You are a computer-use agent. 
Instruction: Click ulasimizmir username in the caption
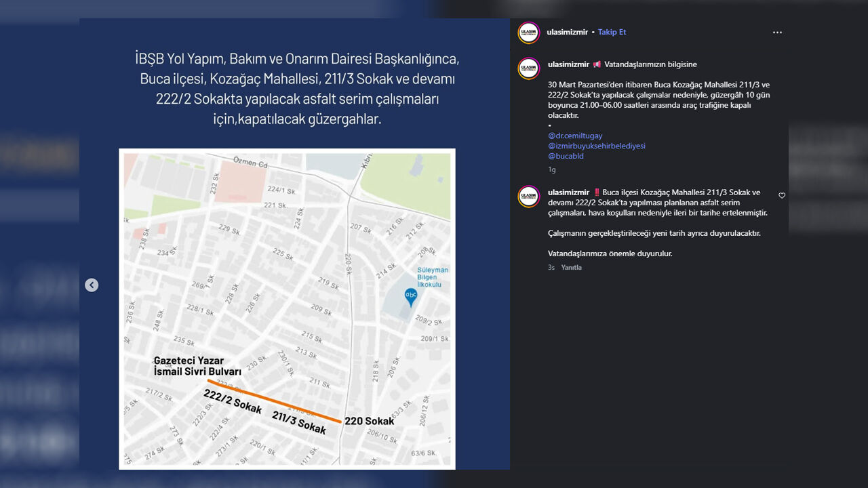[x=568, y=64]
